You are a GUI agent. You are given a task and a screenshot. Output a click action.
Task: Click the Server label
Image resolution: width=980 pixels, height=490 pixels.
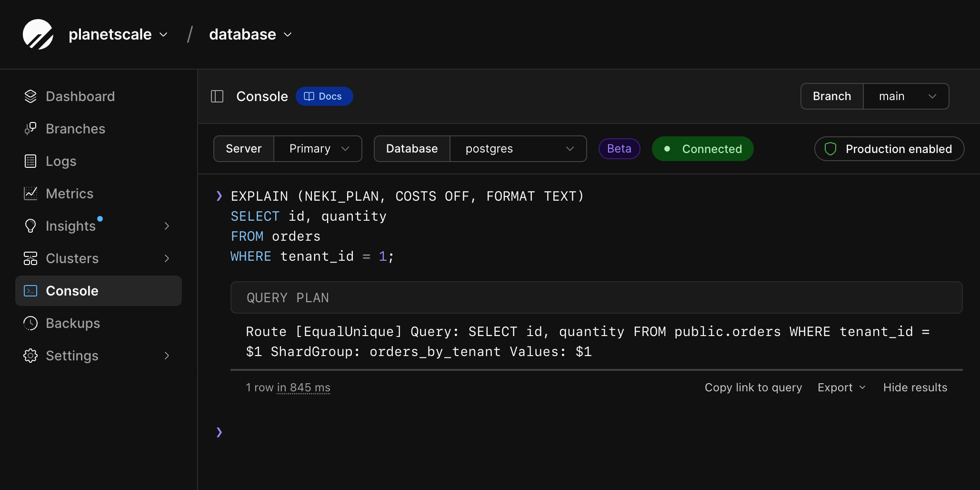[x=243, y=149]
